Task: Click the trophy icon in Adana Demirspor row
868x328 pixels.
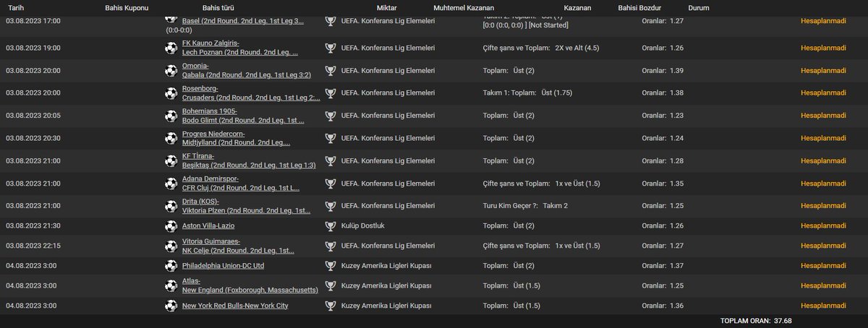Action: (x=331, y=183)
